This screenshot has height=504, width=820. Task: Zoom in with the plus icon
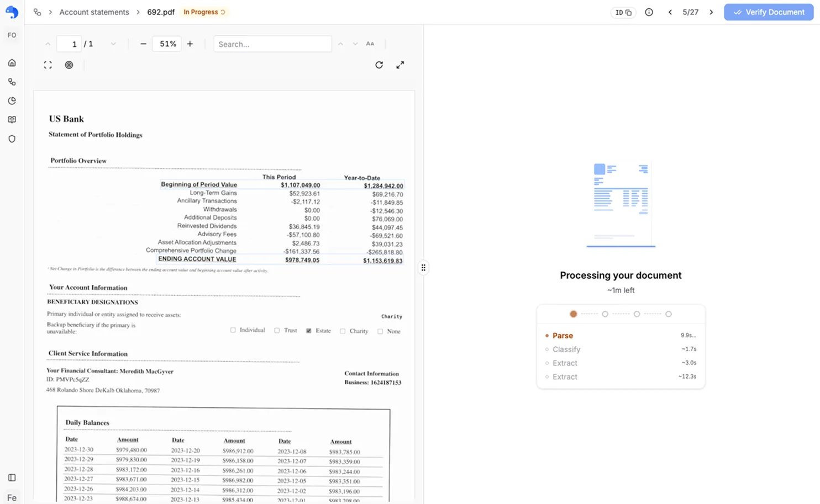point(190,44)
